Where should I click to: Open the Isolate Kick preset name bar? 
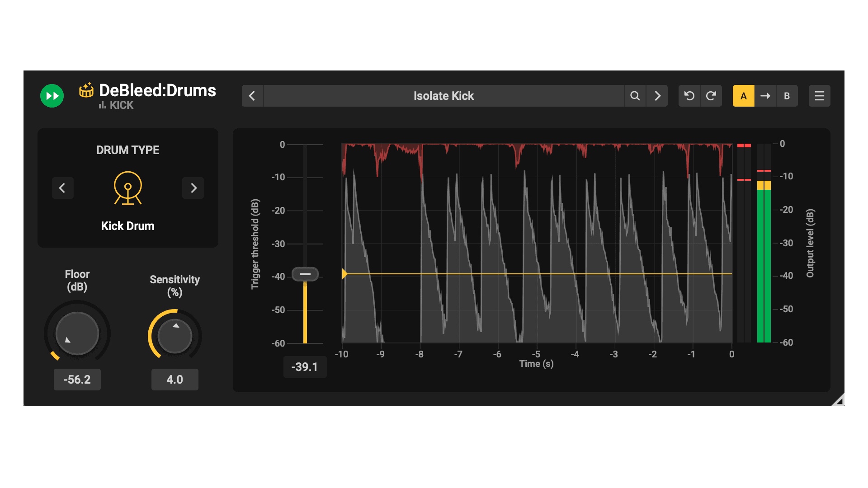[x=443, y=96]
